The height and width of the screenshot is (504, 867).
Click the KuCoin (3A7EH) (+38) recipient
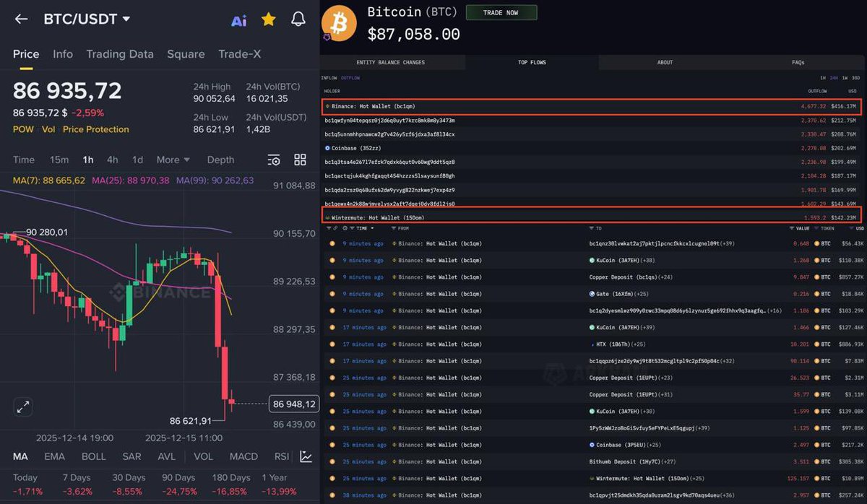[622, 260]
